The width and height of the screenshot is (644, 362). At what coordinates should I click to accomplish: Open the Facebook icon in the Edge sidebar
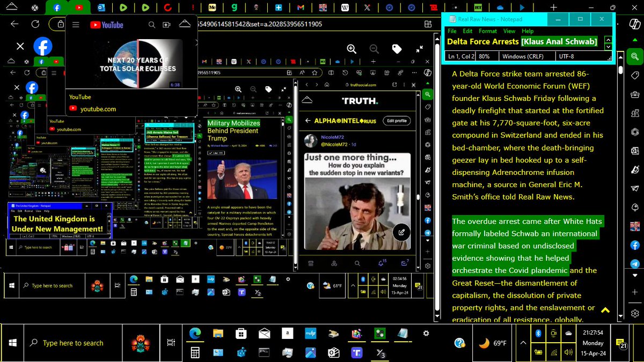point(634,245)
